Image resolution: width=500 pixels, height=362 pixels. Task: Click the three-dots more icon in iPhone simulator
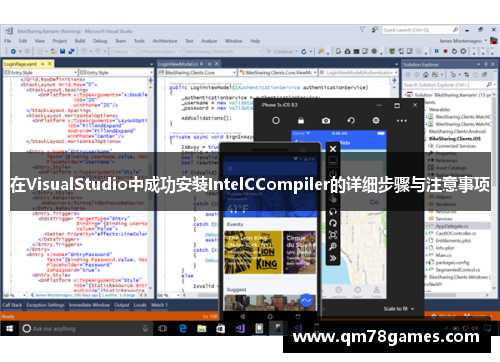402,121
